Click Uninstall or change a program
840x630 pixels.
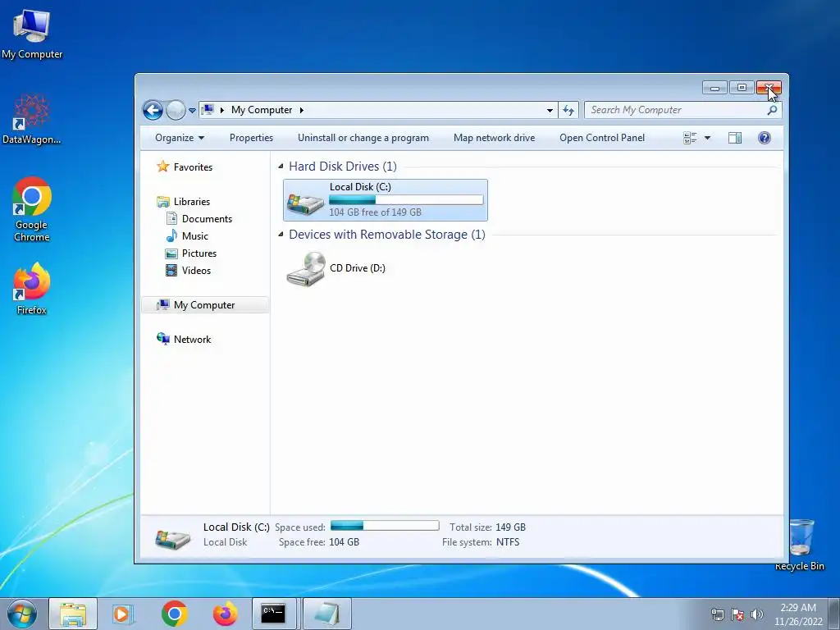[x=363, y=138]
